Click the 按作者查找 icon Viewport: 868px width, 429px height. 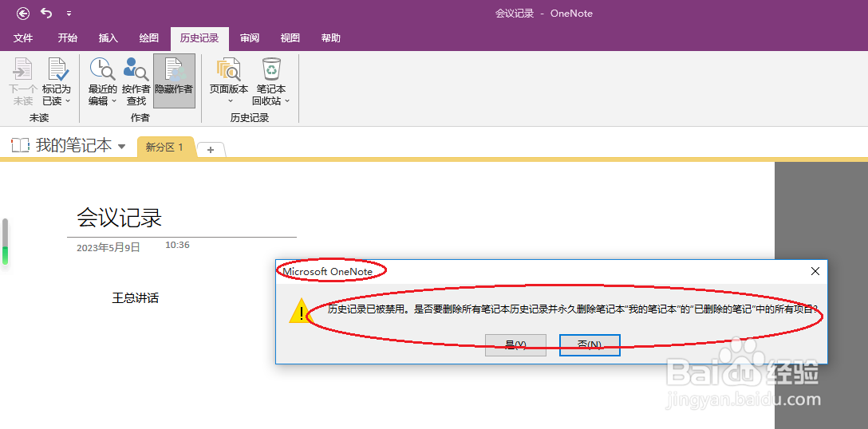point(136,69)
